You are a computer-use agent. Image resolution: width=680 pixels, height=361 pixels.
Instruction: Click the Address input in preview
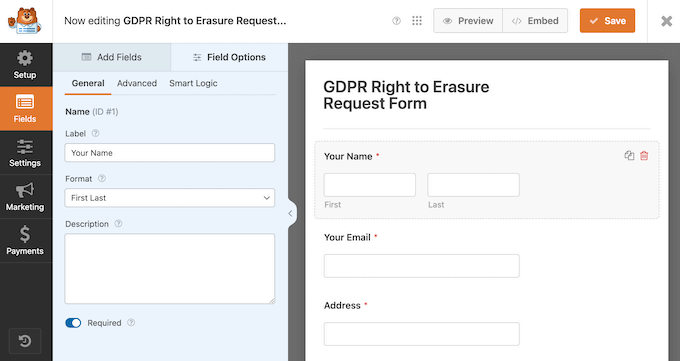422,334
